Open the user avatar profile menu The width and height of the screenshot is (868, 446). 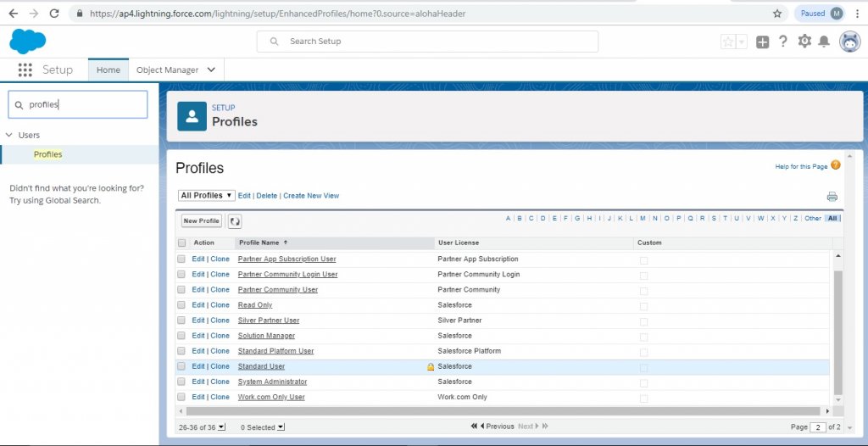[849, 42]
